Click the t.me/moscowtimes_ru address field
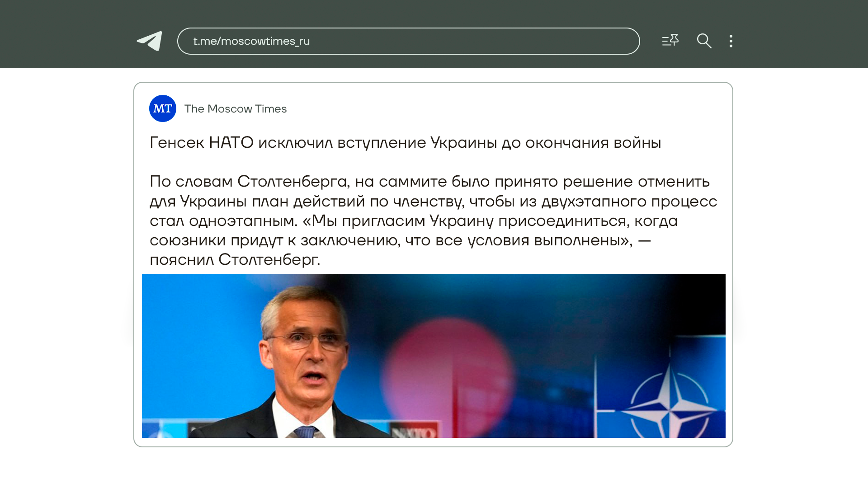 click(x=408, y=41)
